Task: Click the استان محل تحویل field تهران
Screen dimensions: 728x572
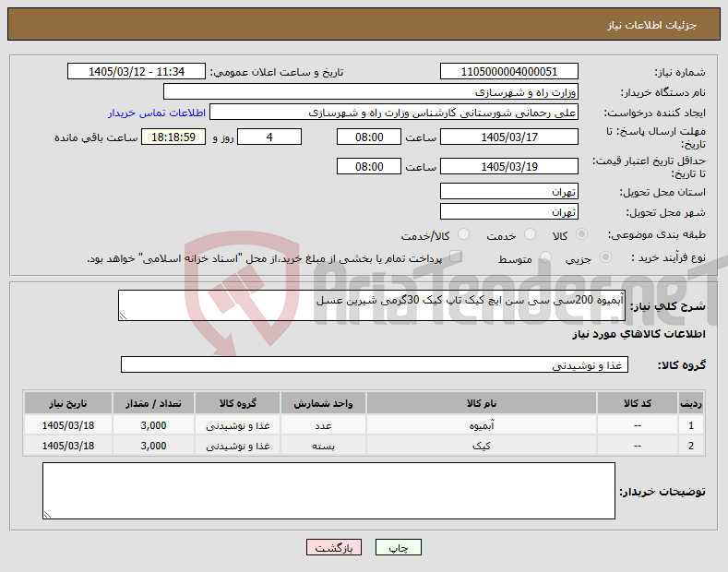Action: [x=508, y=191]
